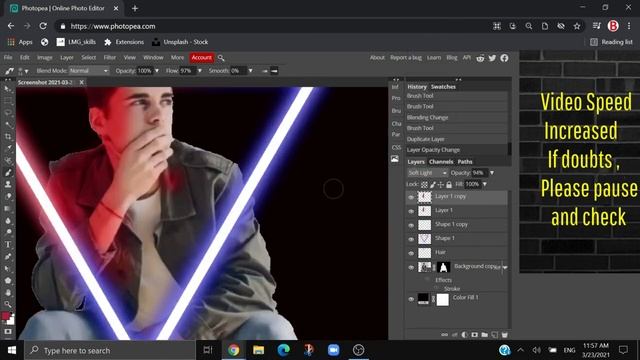The width and height of the screenshot is (640, 360).
Task: Click the Learn link
Action: pos(434,58)
